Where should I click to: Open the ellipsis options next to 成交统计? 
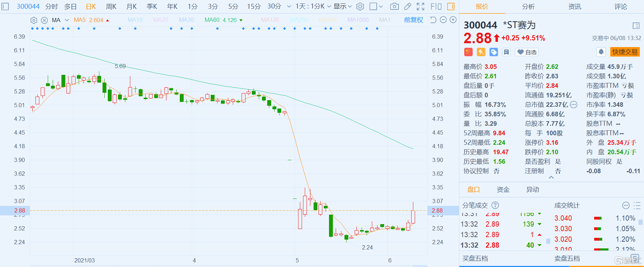click(626, 206)
